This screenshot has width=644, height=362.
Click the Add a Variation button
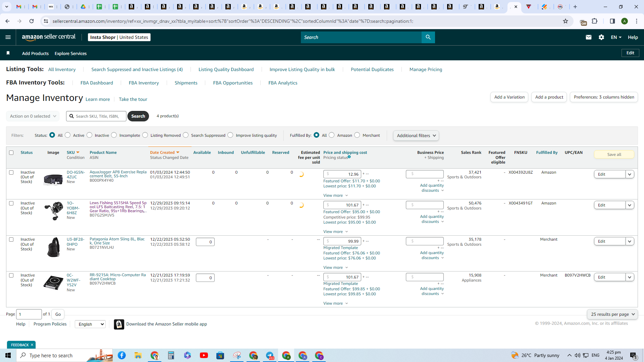click(509, 97)
